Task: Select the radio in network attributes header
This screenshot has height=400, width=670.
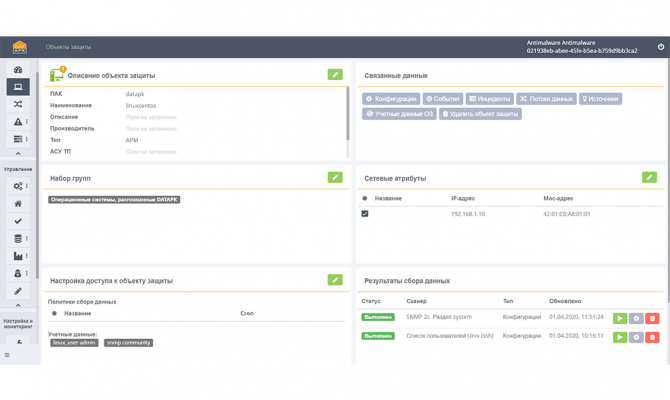Action: coord(365,199)
